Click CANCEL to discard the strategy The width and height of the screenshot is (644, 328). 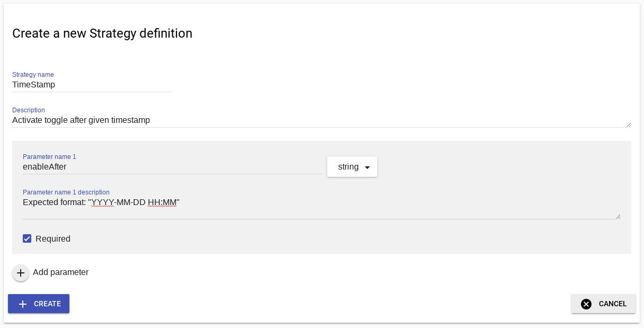[603, 304]
